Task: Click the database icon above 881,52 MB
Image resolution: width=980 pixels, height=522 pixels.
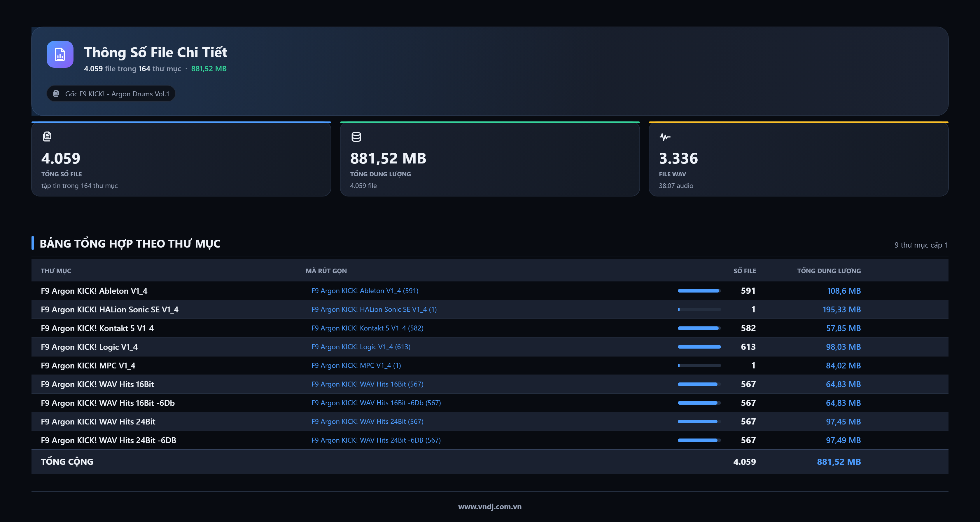Action: 356,137
